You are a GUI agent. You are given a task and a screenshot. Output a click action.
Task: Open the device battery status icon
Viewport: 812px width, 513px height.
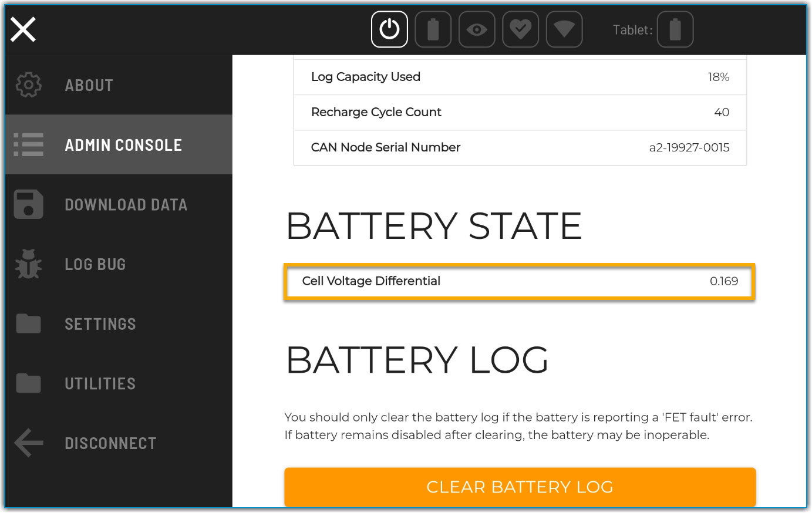pos(433,29)
